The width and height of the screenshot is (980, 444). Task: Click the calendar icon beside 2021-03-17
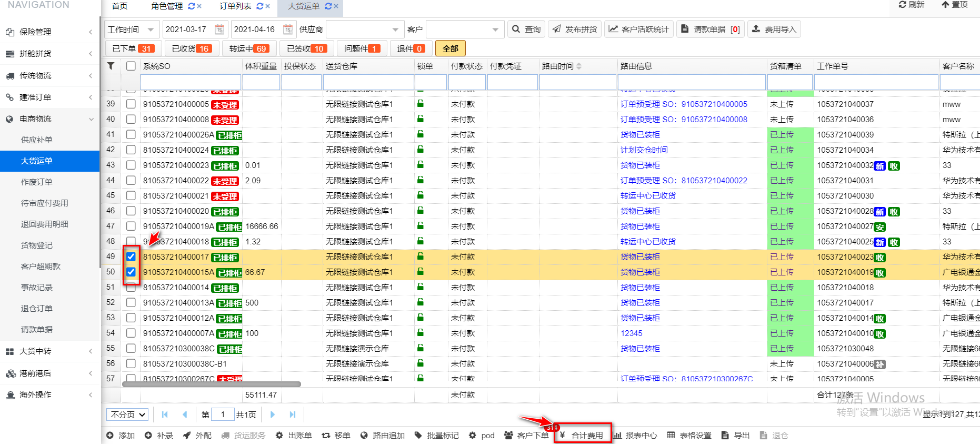219,29
